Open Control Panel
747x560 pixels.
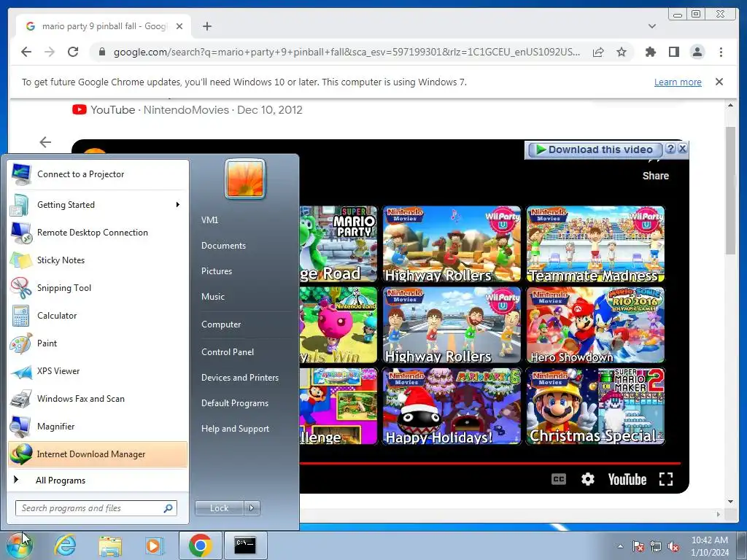[228, 352]
